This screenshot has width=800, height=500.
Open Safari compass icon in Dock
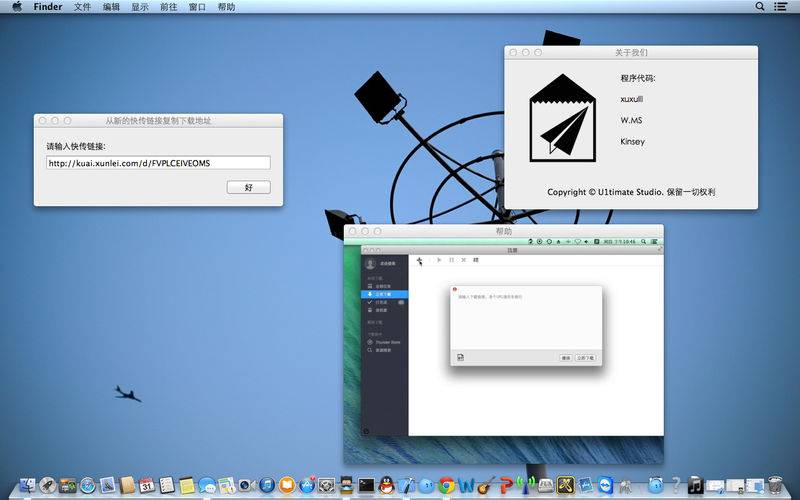tap(88, 485)
